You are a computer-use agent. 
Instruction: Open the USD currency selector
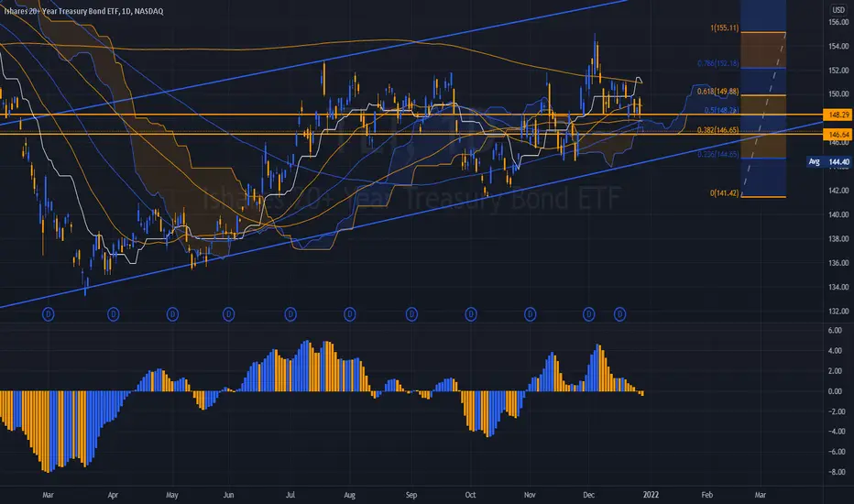pos(838,10)
